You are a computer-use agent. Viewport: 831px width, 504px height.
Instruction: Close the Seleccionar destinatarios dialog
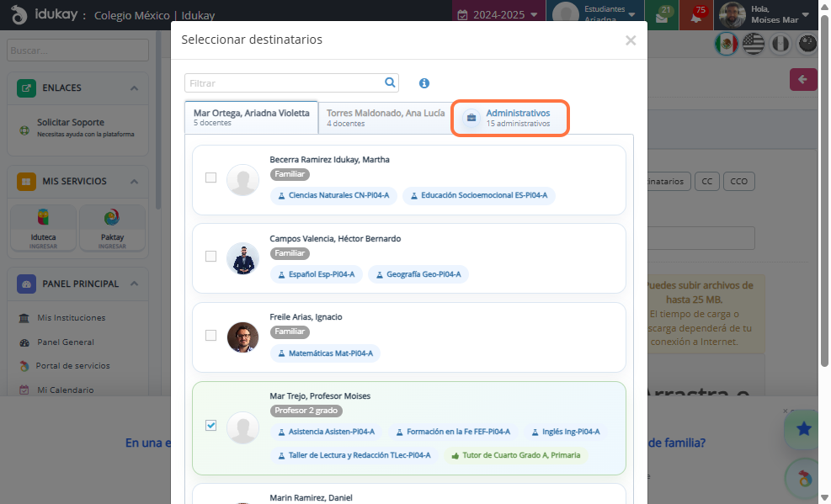630,40
